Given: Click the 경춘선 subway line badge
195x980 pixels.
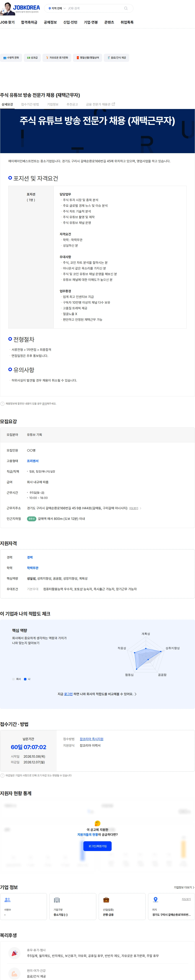Looking at the screenshot, I should point(31,519).
